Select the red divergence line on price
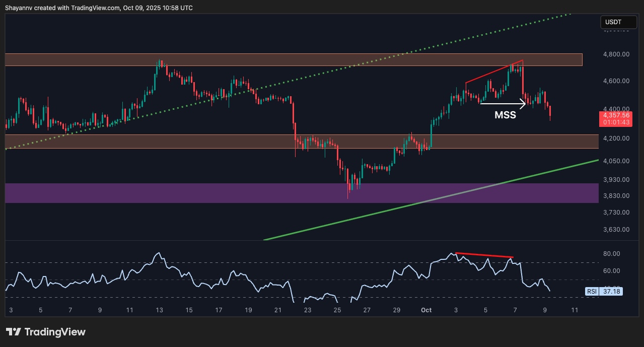This screenshot has height=347, width=644. pos(493,72)
